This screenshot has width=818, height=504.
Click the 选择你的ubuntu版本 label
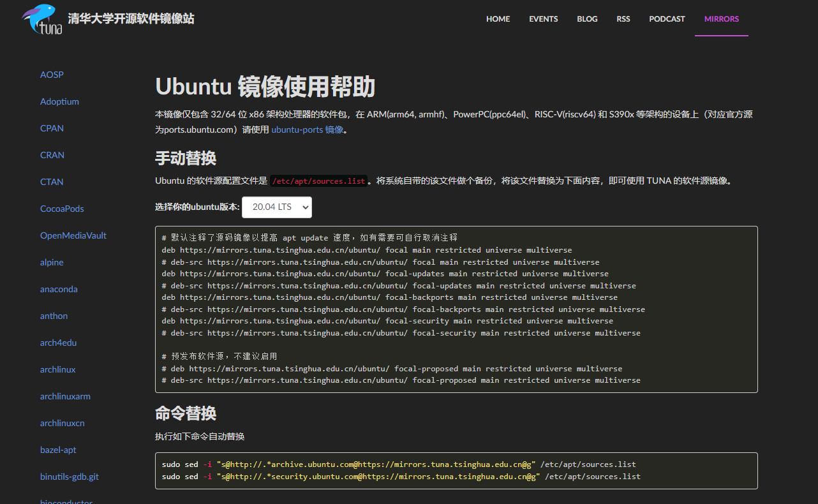pos(197,207)
